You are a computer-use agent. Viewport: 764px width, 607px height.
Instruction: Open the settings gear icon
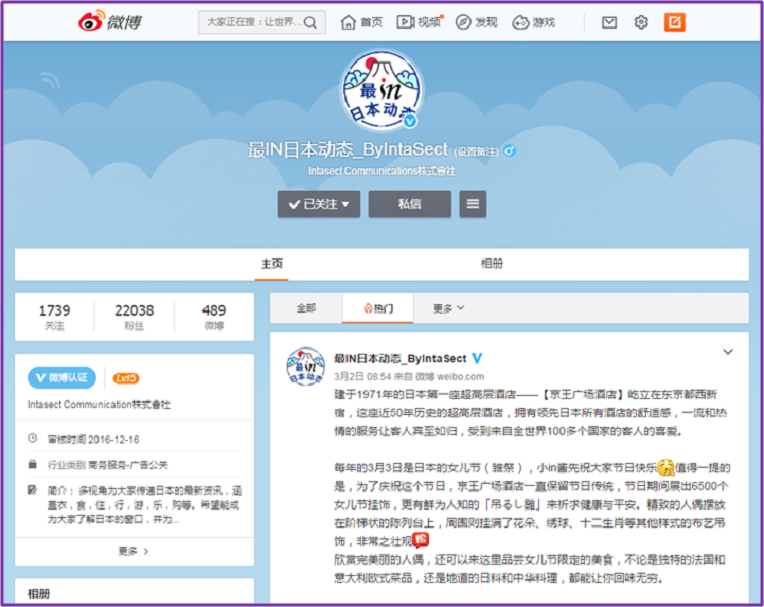point(641,22)
